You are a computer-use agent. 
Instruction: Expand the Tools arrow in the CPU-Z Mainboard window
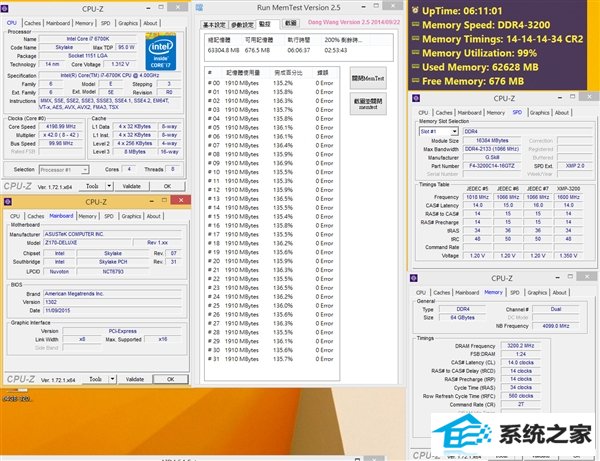[112, 379]
